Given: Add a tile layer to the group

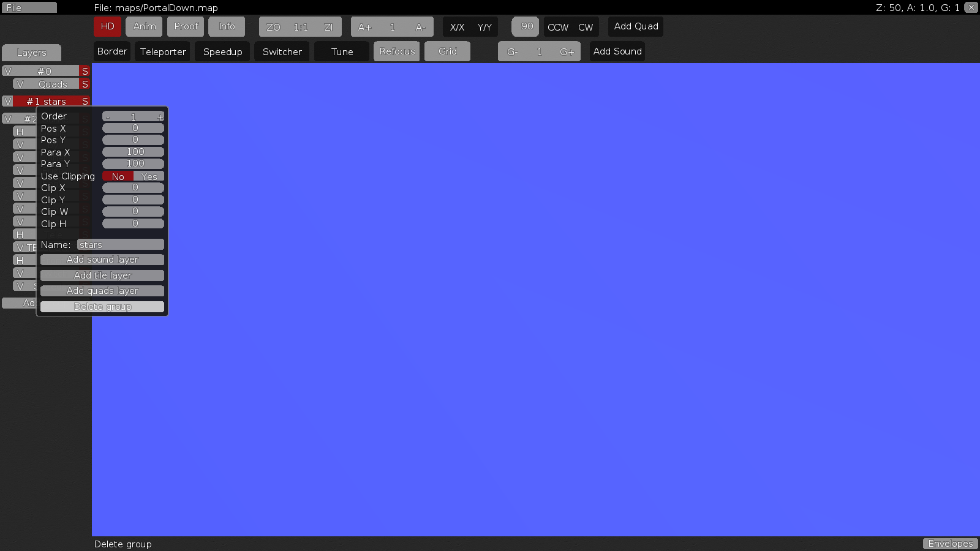Looking at the screenshot, I should (x=102, y=275).
